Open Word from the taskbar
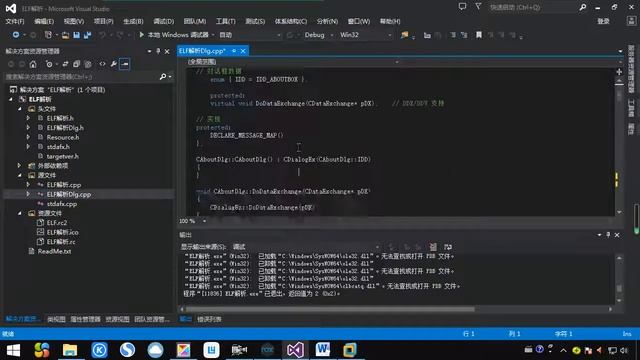640x360 pixels. (322, 350)
